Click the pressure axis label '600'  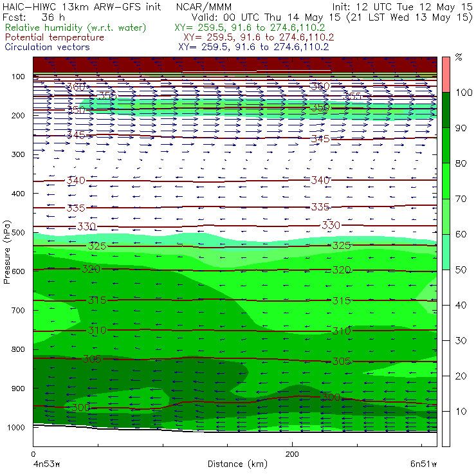(x=18, y=271)
